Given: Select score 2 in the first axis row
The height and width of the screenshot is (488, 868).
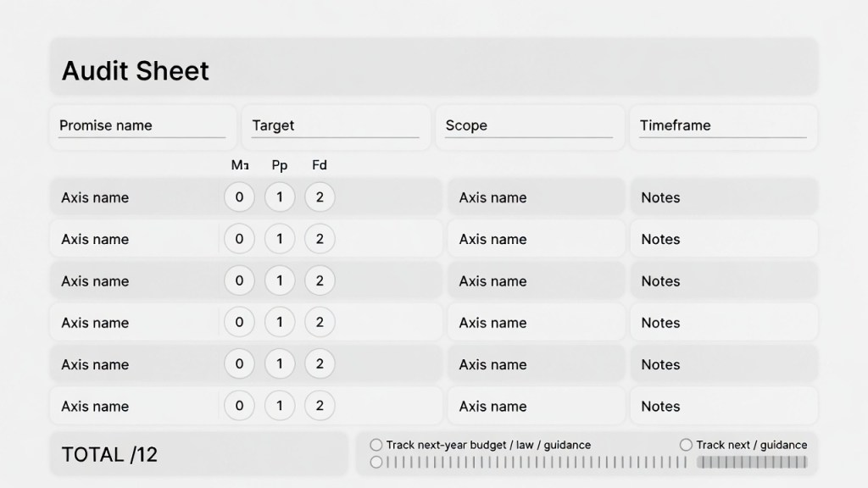Looking at the screenshot, I should pos(320,197).
